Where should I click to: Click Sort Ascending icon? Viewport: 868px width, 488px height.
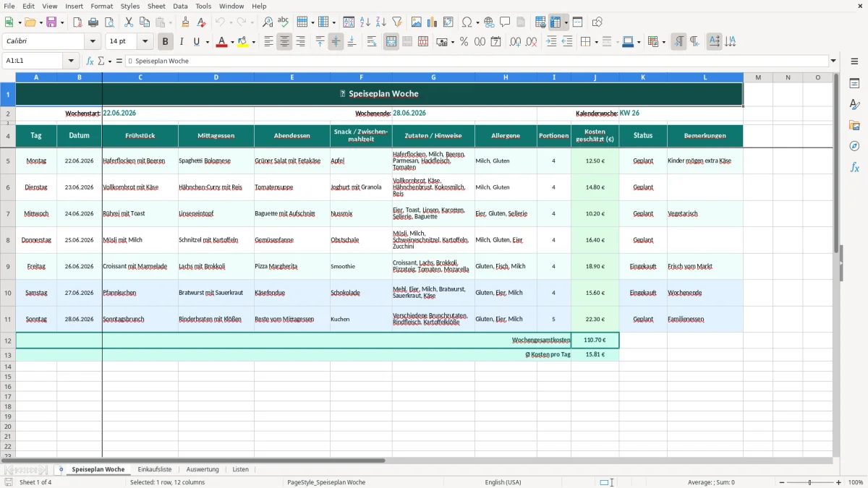click(365, 22)
